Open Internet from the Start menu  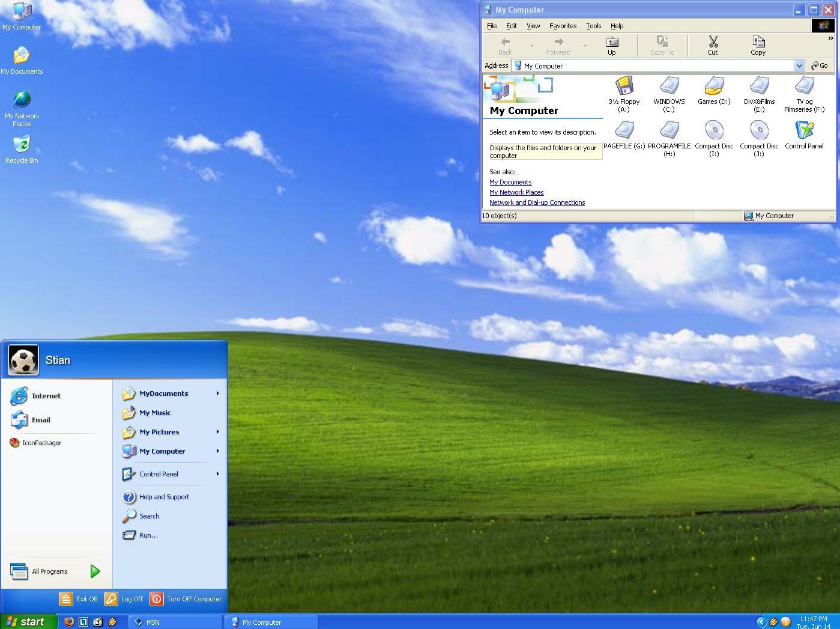(x=36, y=396)
